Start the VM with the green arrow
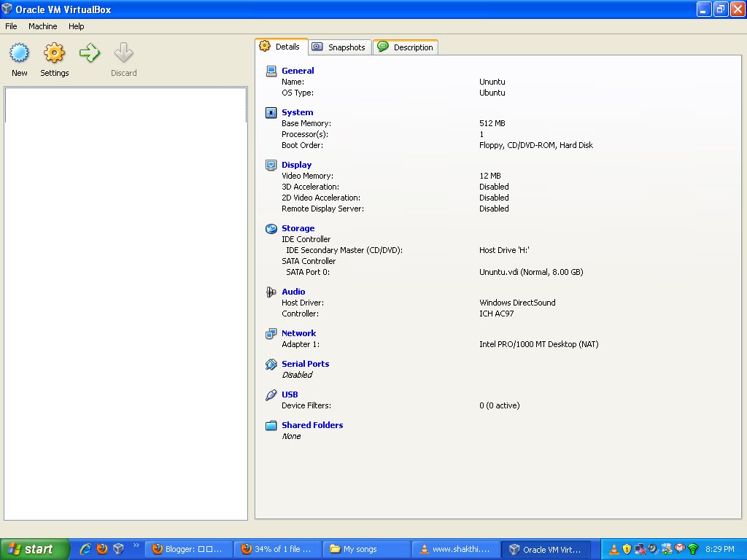The width and height of the screenshot is (747, 560). click(x=90, y=52)
